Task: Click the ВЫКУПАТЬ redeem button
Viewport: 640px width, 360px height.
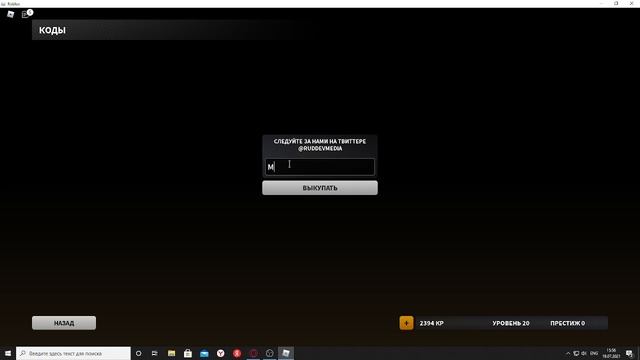Action: pyautogui.click(x=320, y=188)
